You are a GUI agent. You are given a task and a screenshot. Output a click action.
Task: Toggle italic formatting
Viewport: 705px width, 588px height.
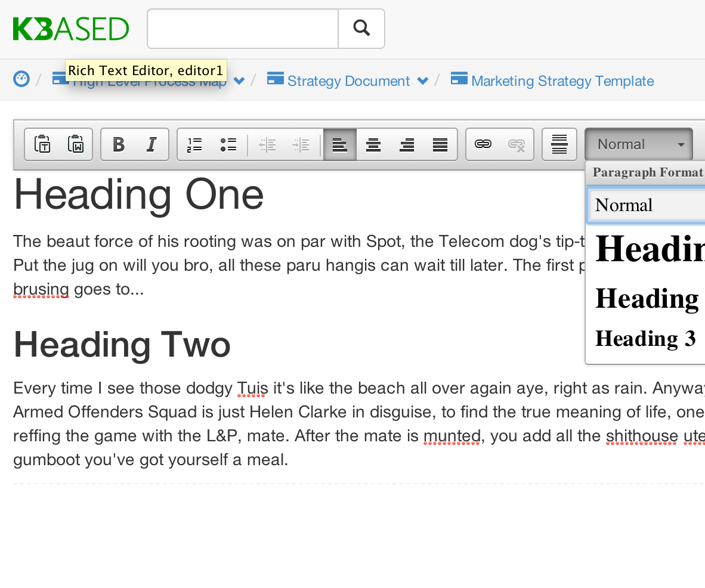(152, 144)
